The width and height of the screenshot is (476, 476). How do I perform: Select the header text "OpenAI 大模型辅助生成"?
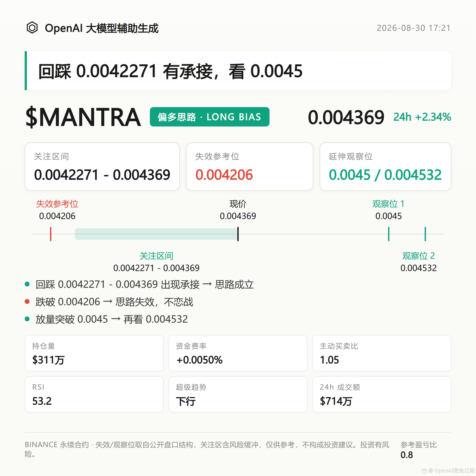pos(102,28)
